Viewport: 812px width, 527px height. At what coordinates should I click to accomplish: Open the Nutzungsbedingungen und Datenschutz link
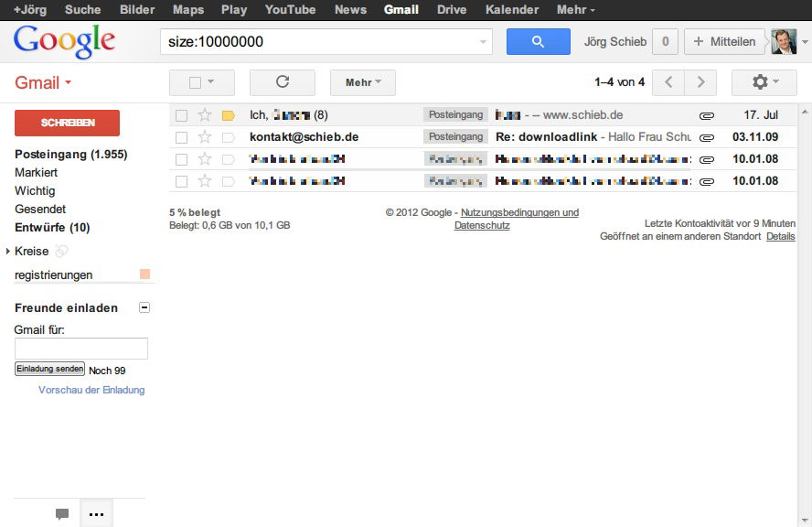(x=518, y=219)
